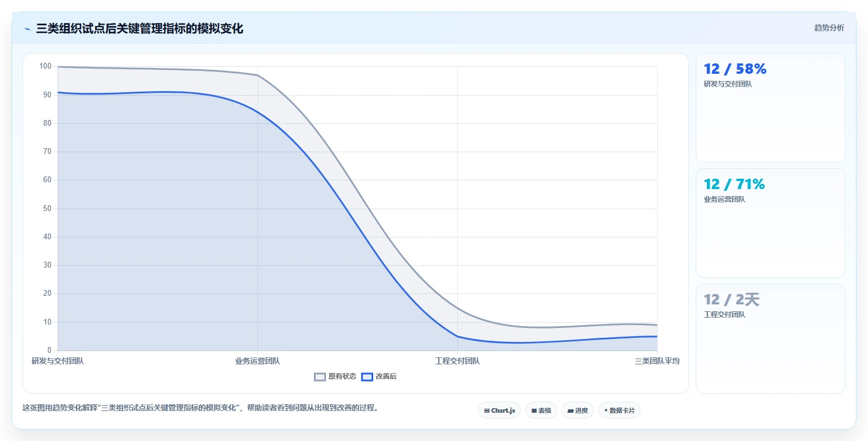Screen dimensions: 868x441
Task: Open the 12 / 58% 研发与交付团队 card
Action: 770,108
